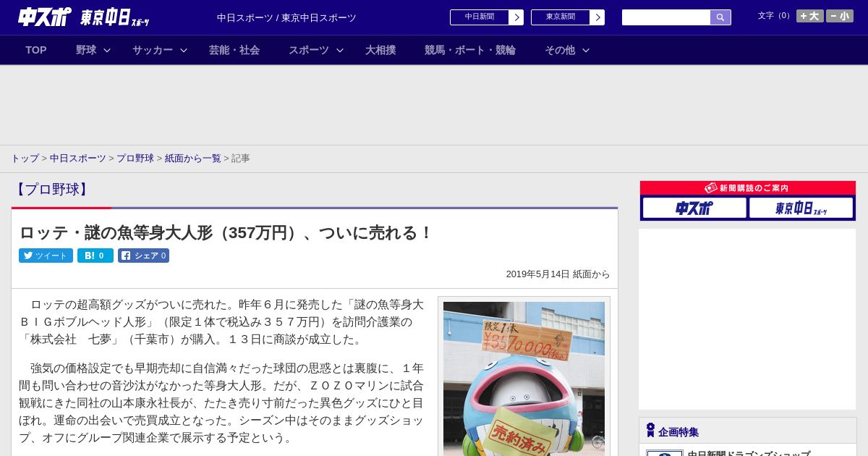Expand the スポーツ dropdown chevron

click(340, 50)
